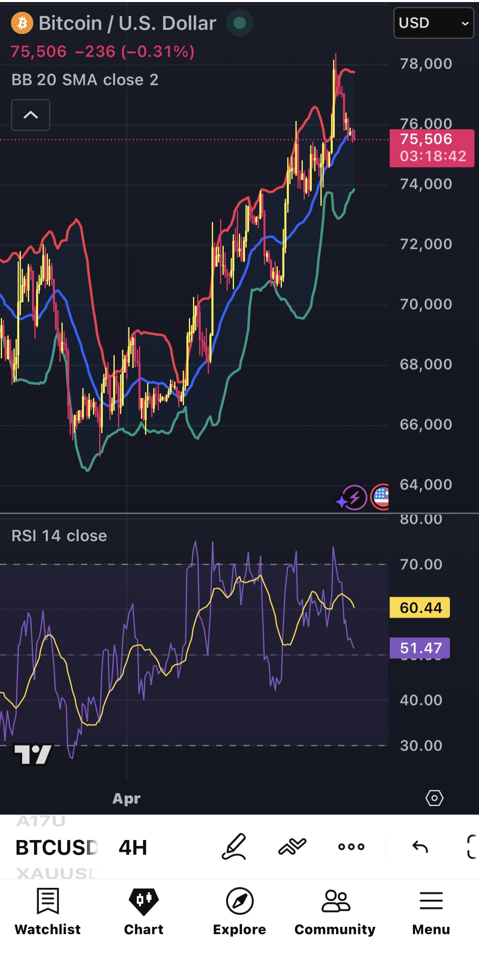Open the USD currency dropdown
The height and width of the screenshot is (980, 479).
coord(434,23)
